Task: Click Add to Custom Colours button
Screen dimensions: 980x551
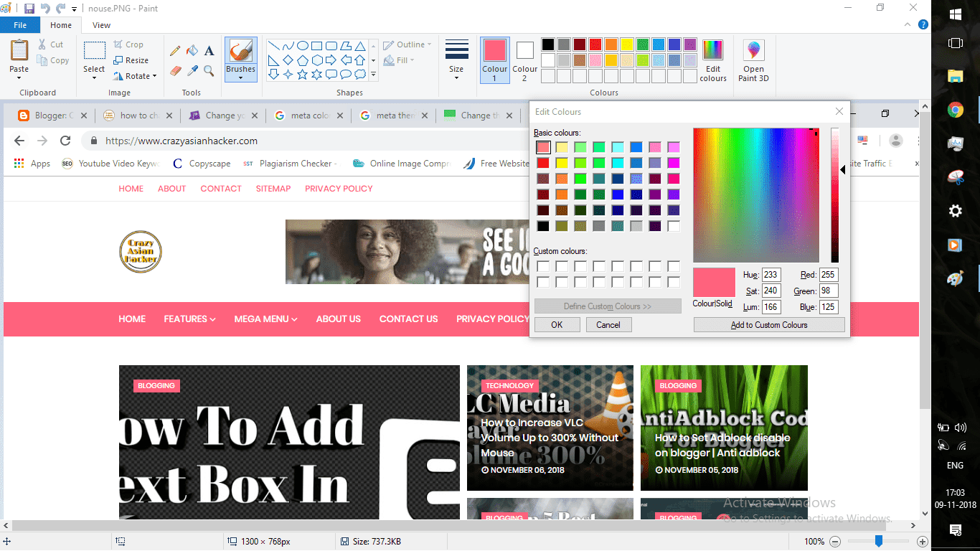Action: (x=769, y=325)
